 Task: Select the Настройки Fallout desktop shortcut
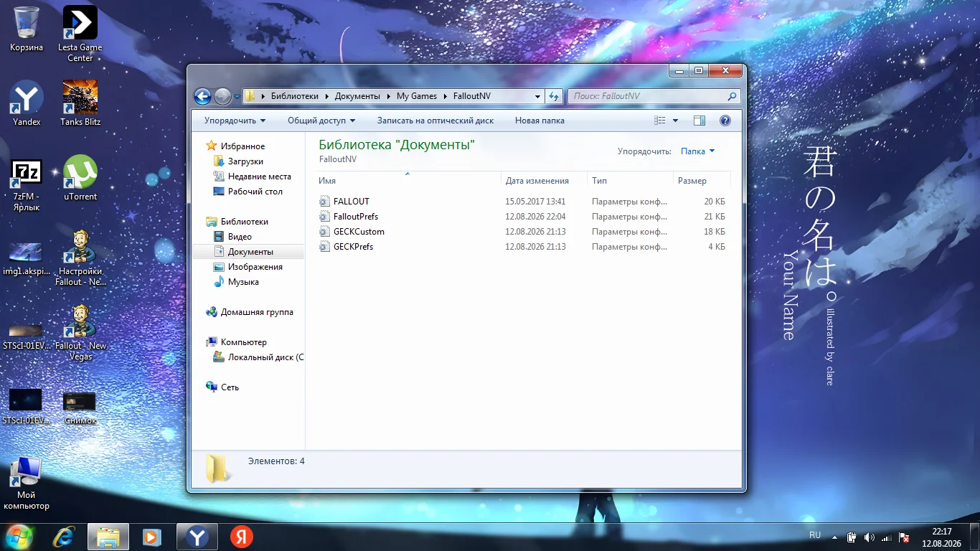click(x=80, y=258)
